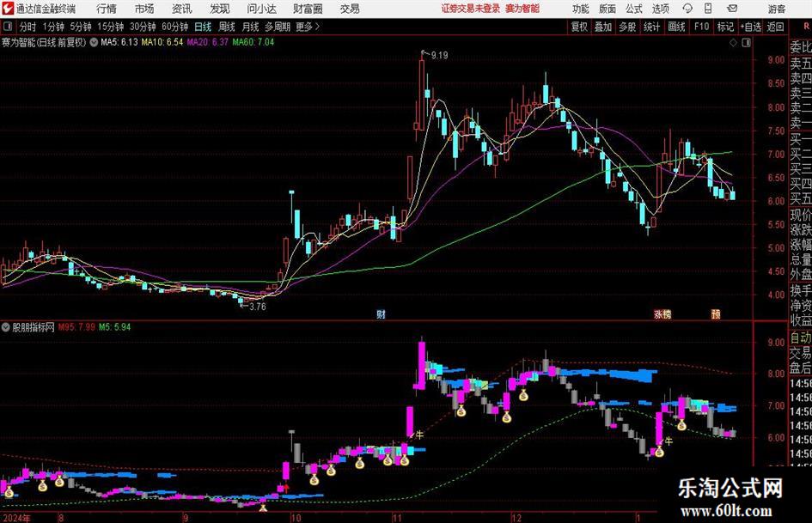Open the 问小达 menu

click(261, 9)
